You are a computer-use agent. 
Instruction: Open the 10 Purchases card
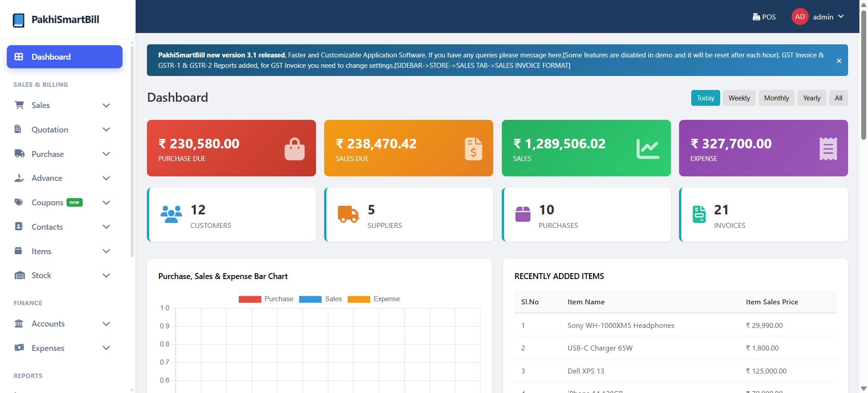pos(586,214)
